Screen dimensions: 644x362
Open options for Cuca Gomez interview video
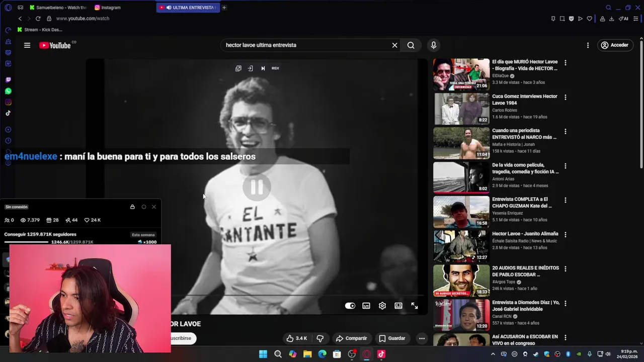point(566,97)
